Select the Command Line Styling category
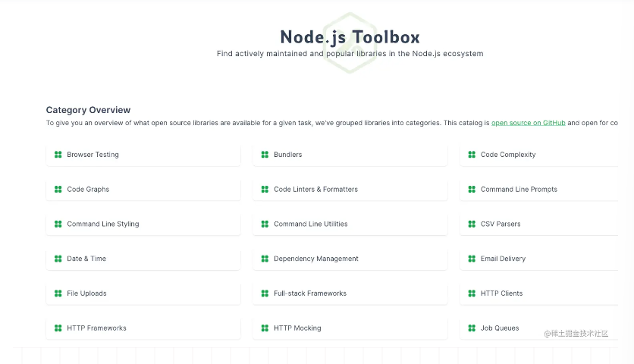 click(103, 224)
